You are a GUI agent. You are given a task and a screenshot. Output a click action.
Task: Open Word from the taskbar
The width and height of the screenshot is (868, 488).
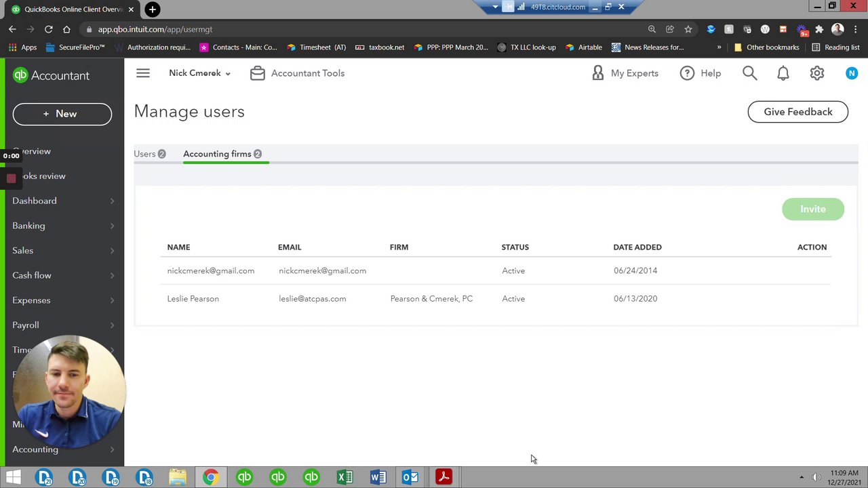pos(378,477)
